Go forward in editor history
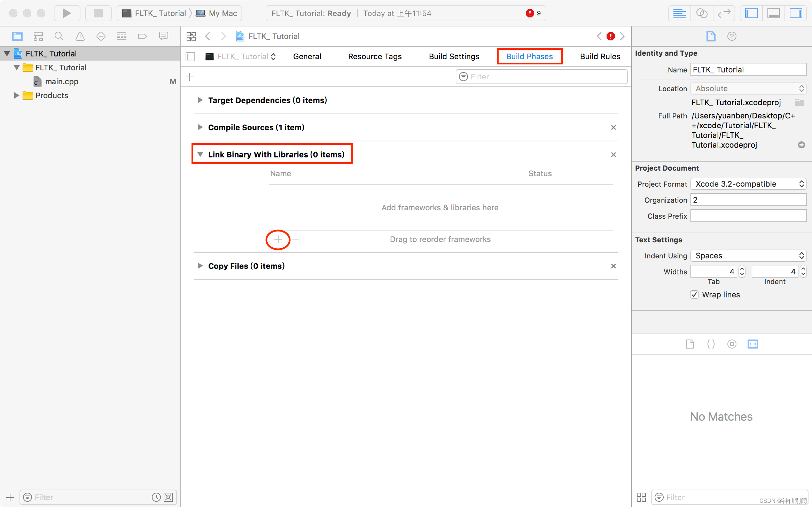Viewport: 812px width, 507px height. point(224,36)
